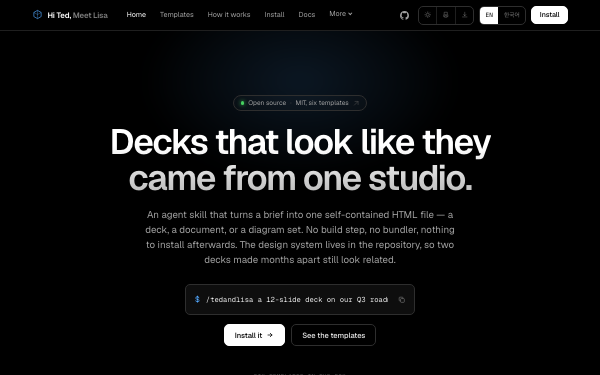Click See the templates button
Viewport: 600px width, 375px height.
coord(334,335)
